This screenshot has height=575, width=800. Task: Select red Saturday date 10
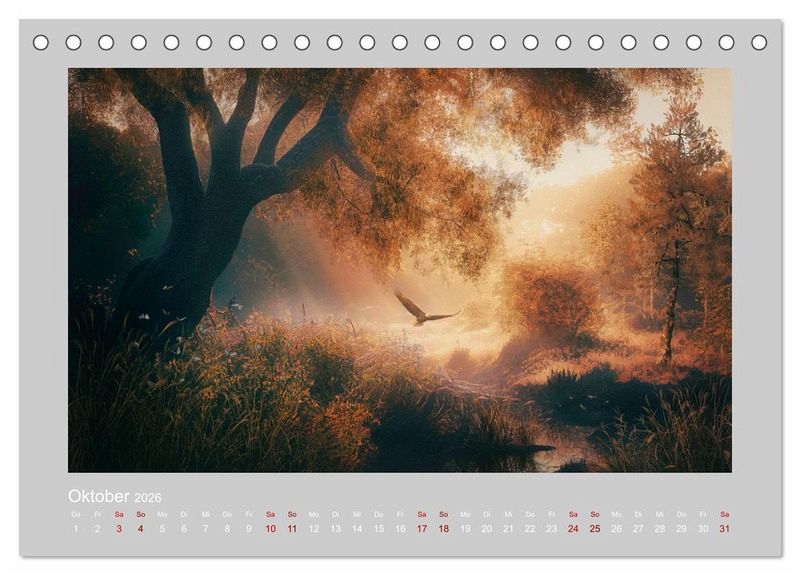tap(270, 529)
